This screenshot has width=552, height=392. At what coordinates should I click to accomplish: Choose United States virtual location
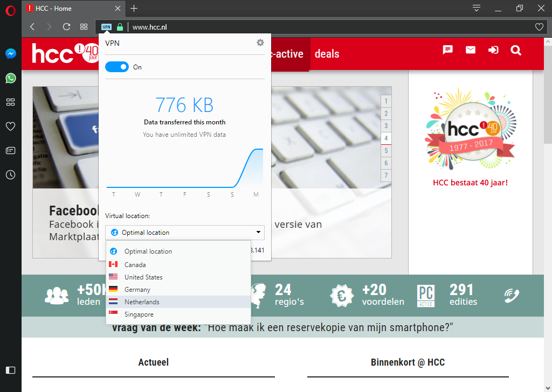coord(178,277)
